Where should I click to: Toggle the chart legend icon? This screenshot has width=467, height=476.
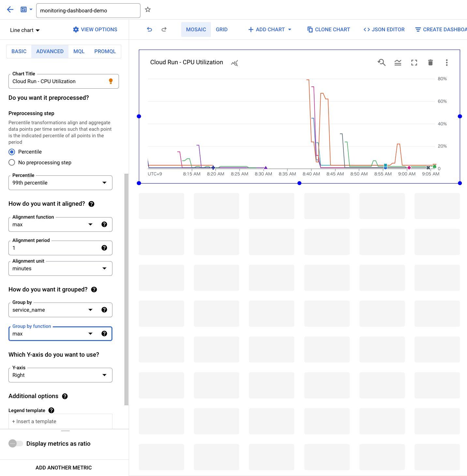pyautogui.click(x=398, y=62)
